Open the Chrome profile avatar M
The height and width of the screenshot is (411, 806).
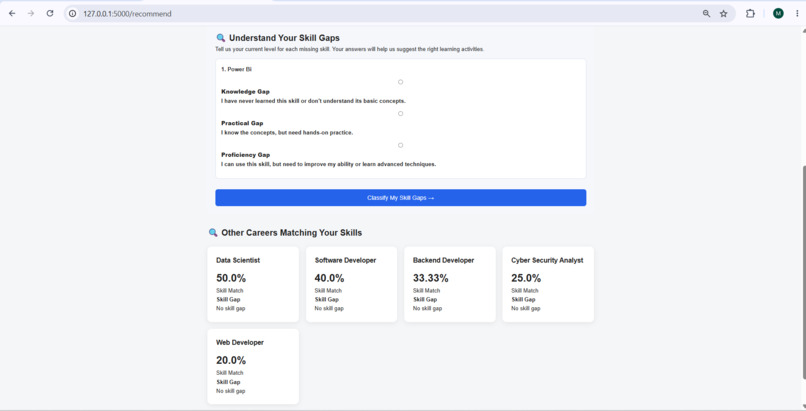(x=778, y=13)
